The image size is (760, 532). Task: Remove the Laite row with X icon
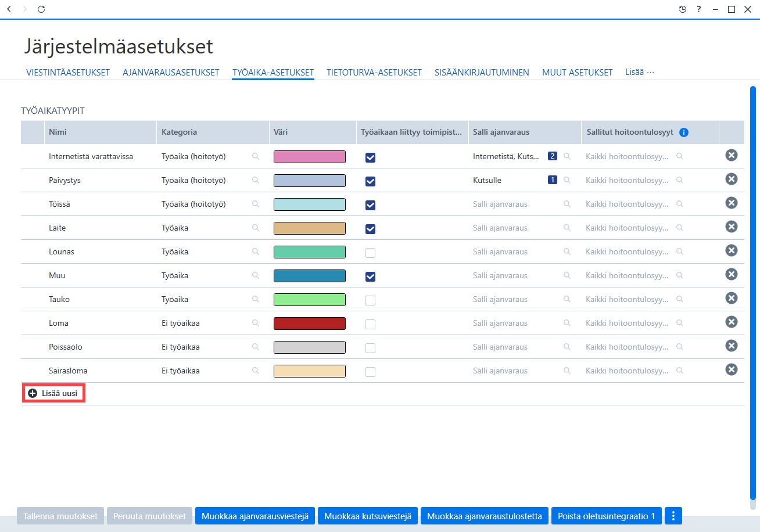tap(732, 227)
